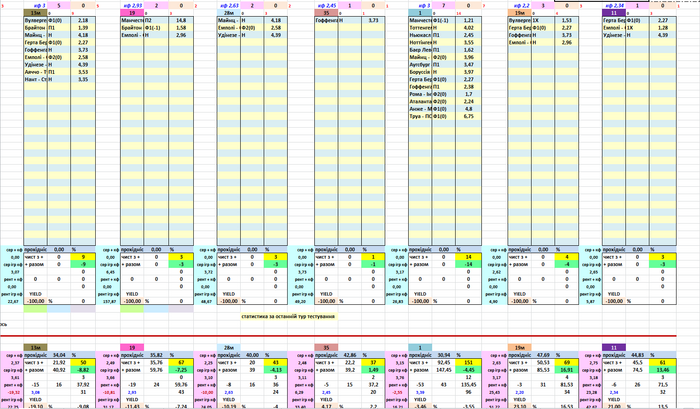Click the odds cell "1,21"
This screenshot has height=409, width=700.
(x=469, y=21)
